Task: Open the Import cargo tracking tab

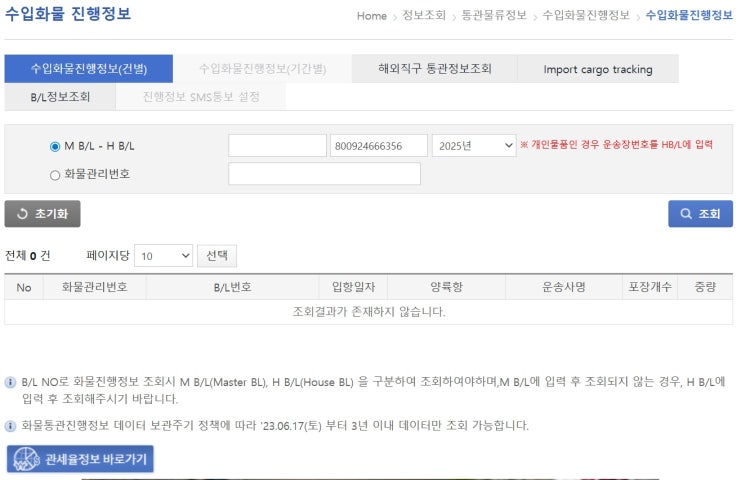Action: [598, 69]
